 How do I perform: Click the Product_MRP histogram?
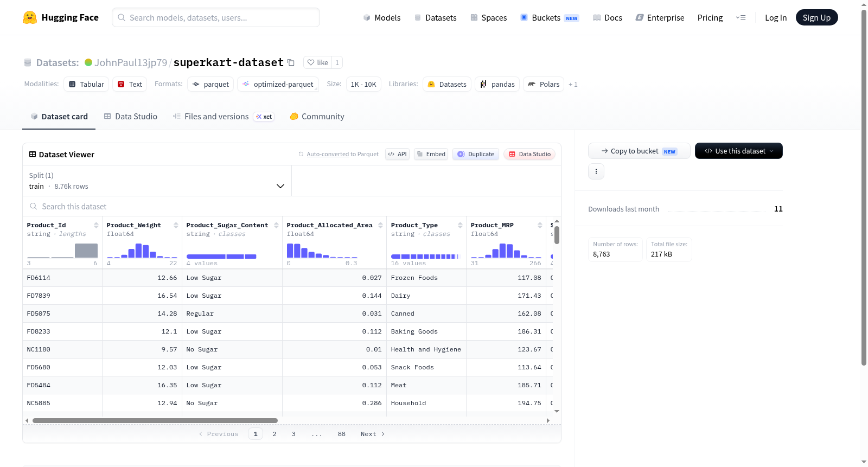pos(506,250)
